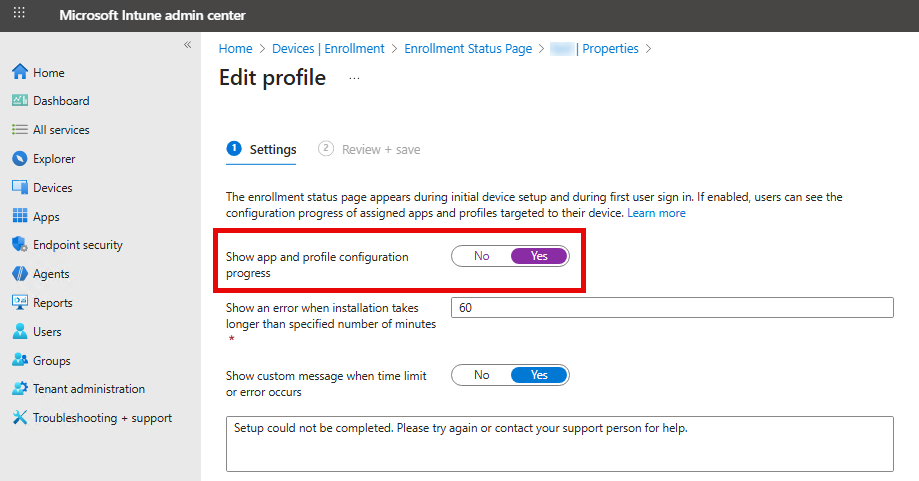Select Explorer in the navigation
Image resolution: width=919 pixels, height=481 pixels.
point(54,159)
